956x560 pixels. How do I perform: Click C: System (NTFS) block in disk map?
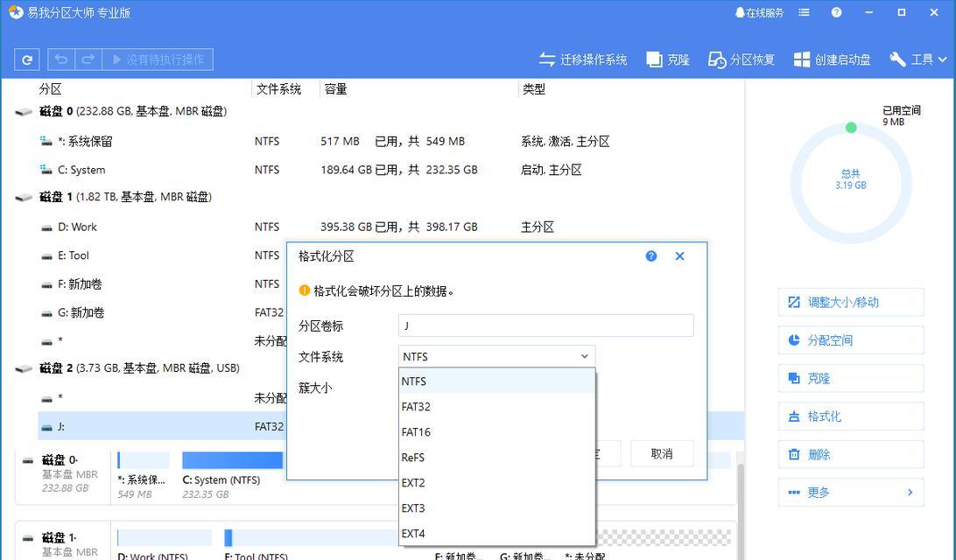pos(232,475)
